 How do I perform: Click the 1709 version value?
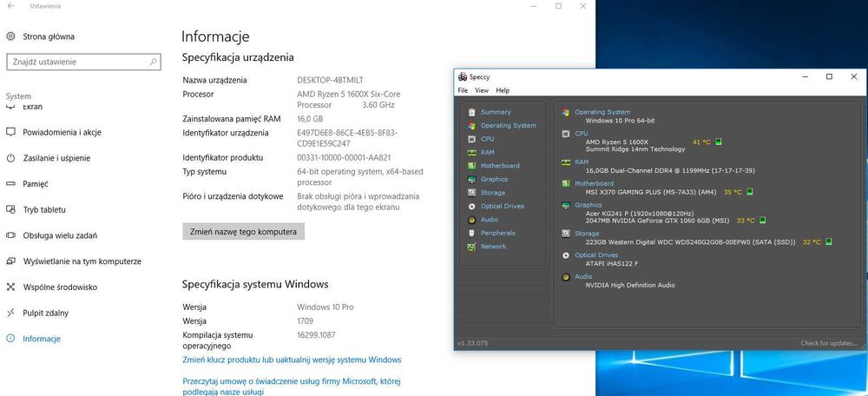305,321
